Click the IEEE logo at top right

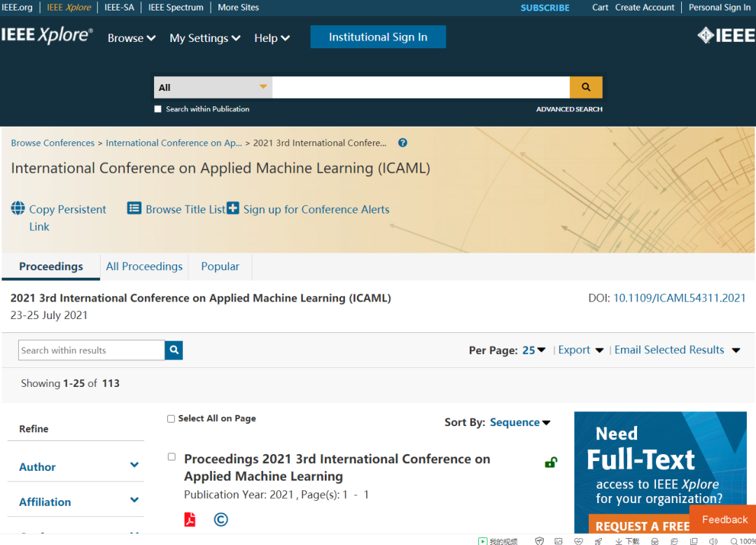coord(726,36)
